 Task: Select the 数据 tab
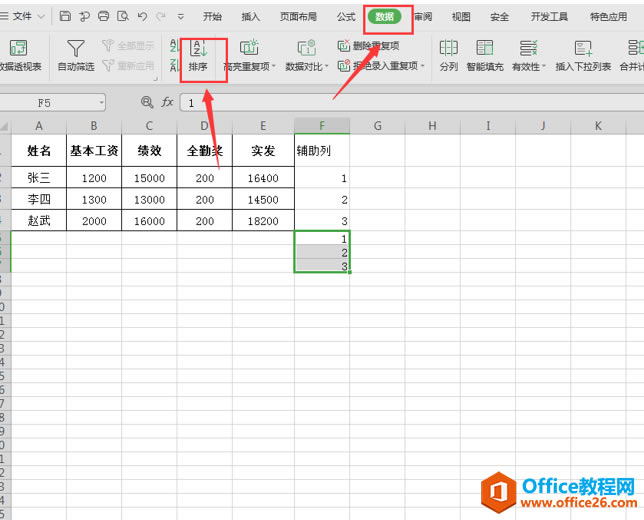(x=384, y=17)
